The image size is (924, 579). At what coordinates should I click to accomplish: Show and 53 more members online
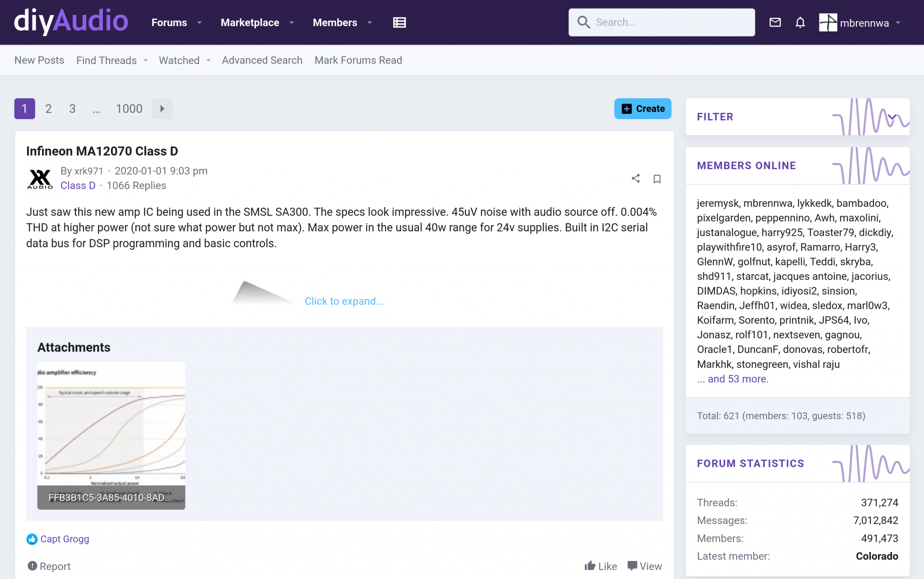[x=733, y=379]
